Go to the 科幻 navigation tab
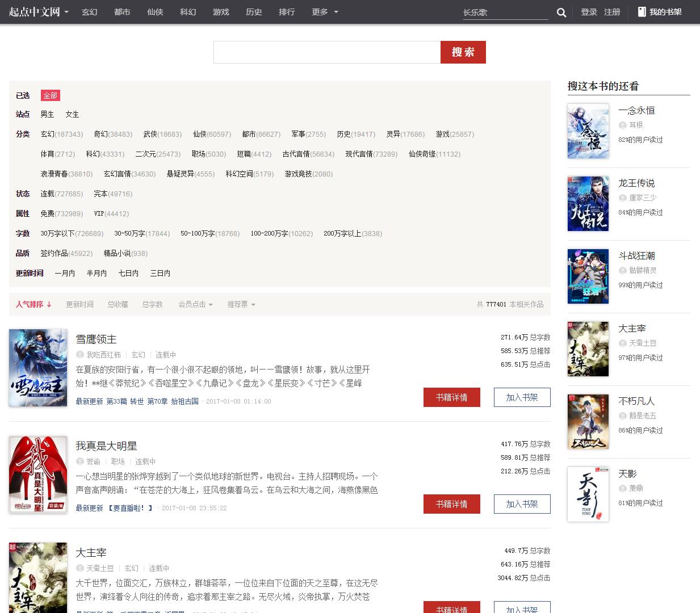Image resolution: width=700 pixels, height=613 pixels. [188, 12]
